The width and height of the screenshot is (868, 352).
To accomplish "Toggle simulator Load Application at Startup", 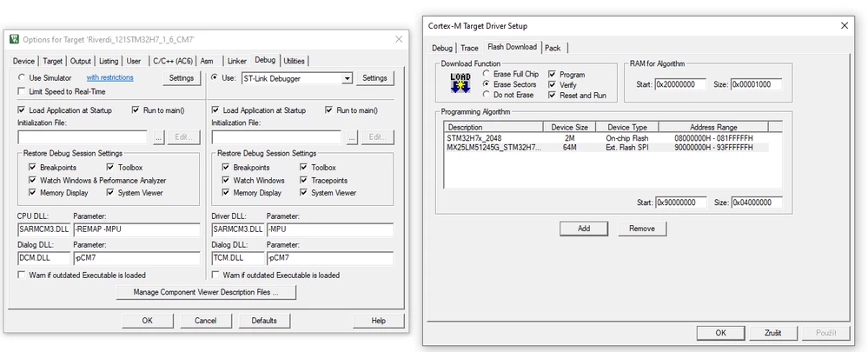I will [x=22, y=110].
